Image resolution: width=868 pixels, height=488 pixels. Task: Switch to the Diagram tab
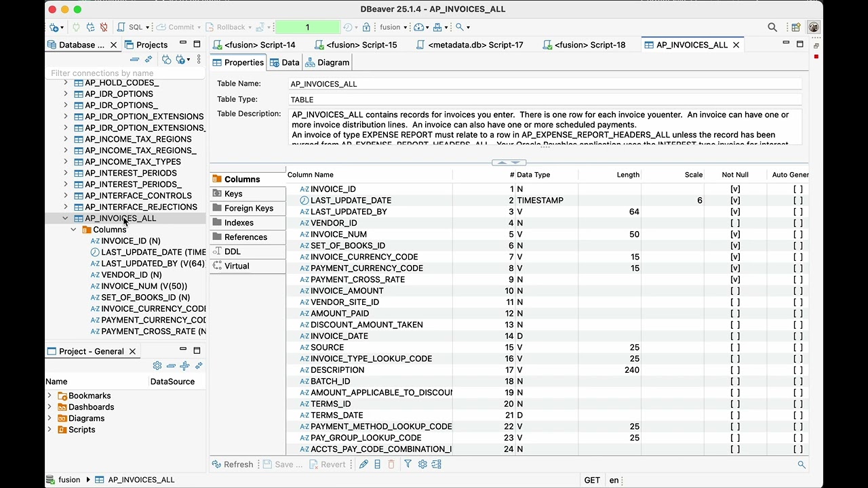[328, 62]
